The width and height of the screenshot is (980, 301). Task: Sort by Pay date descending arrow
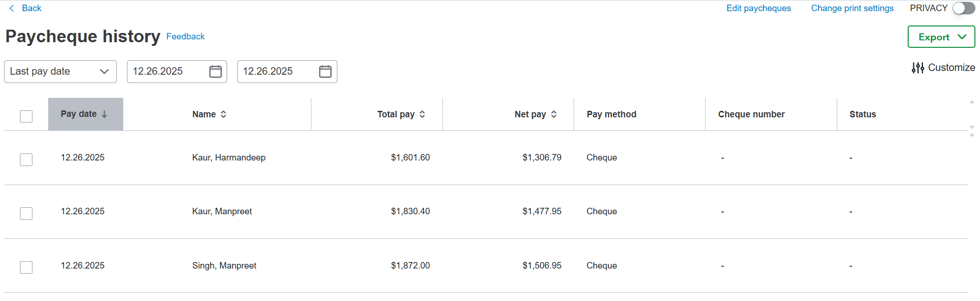click(105, 114)
